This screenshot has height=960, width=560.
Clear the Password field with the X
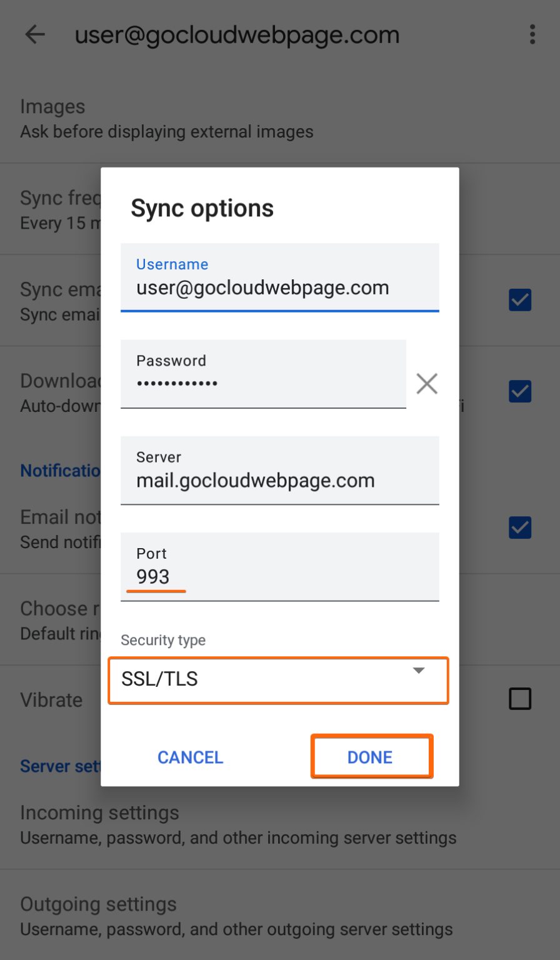pyautogui.click(x=427, y=383)
